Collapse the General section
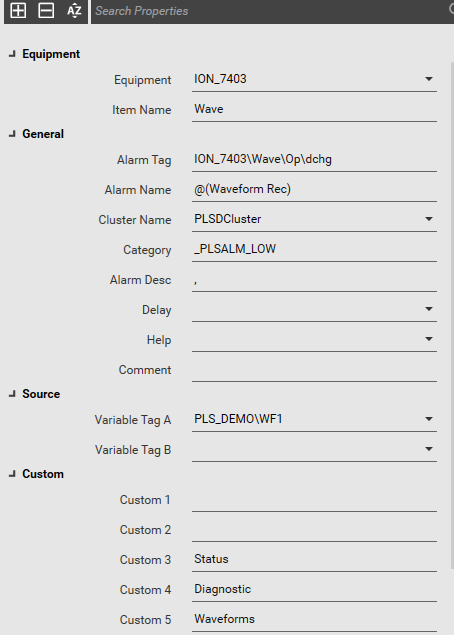The width and height of the screenshot is (454, 635). (x=12, y=134)
